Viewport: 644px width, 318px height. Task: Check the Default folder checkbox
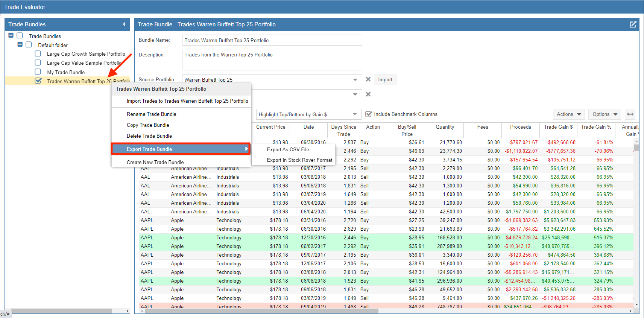[29, 44]
